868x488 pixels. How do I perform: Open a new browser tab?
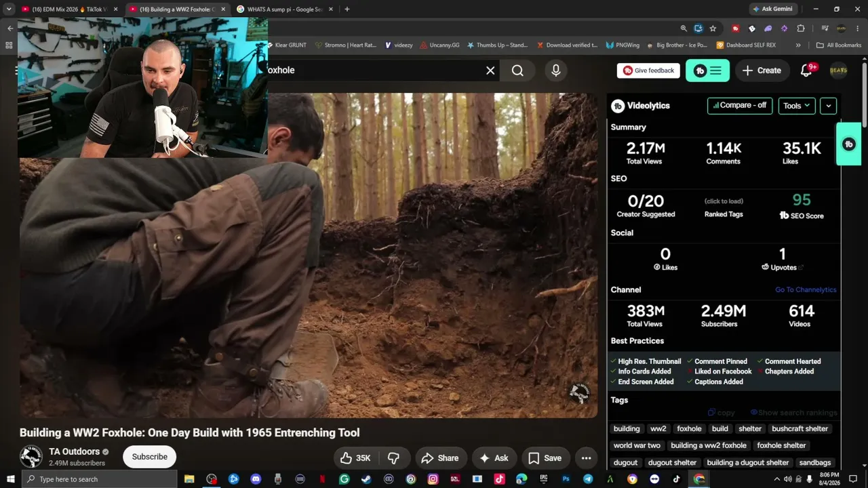[x=347, y=9]
